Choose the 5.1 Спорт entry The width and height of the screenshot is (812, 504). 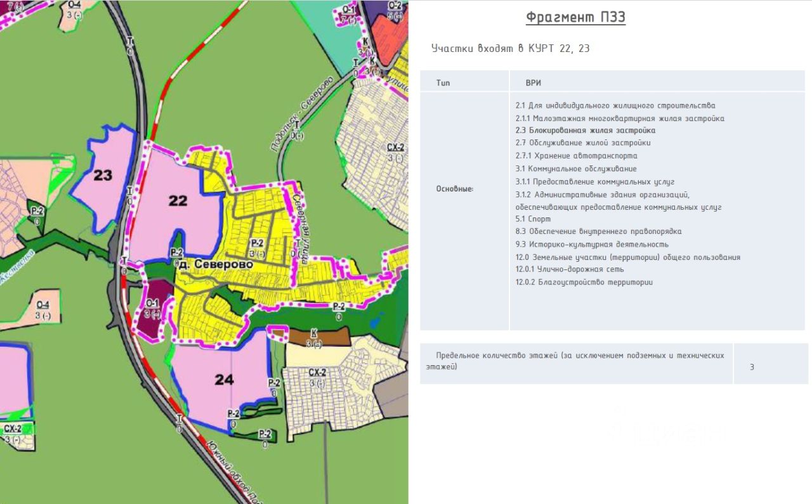[x=533, y=219]
